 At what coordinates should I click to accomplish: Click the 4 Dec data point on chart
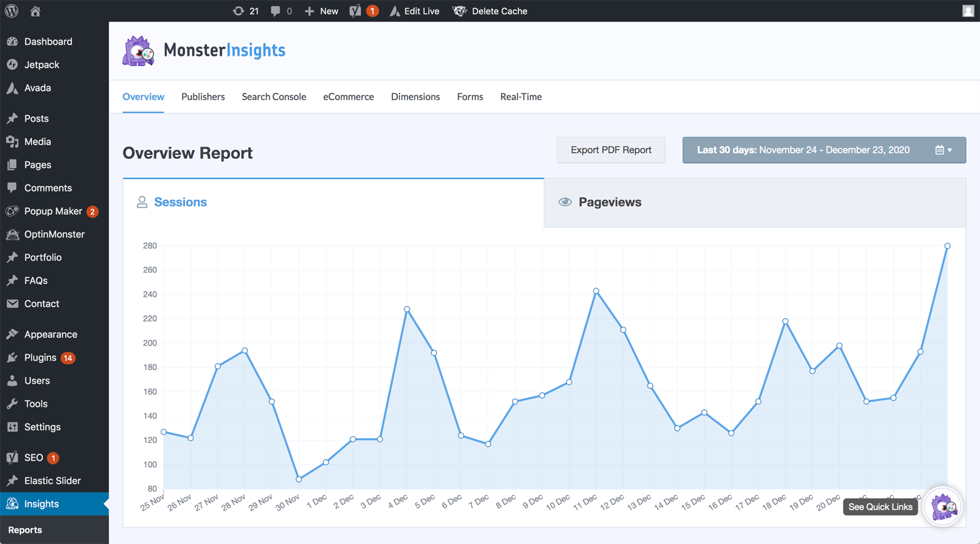pyautogui.click(x=407, y=309)
